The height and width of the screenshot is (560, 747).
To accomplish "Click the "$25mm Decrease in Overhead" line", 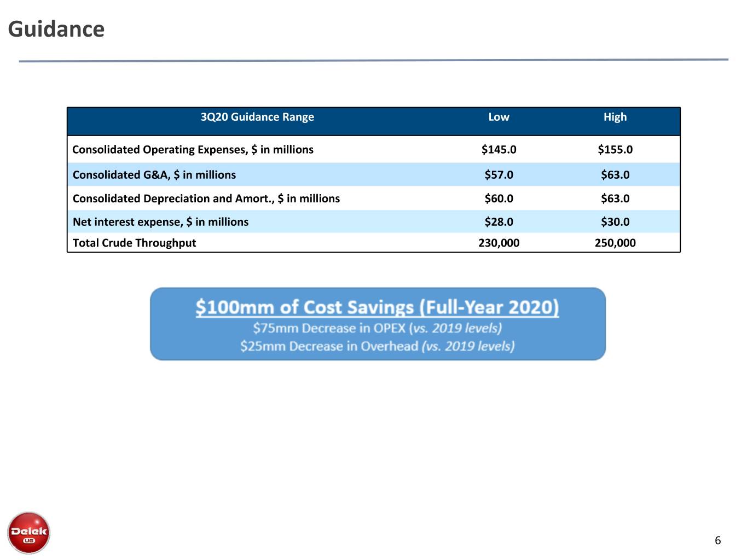I will point(378,346).
